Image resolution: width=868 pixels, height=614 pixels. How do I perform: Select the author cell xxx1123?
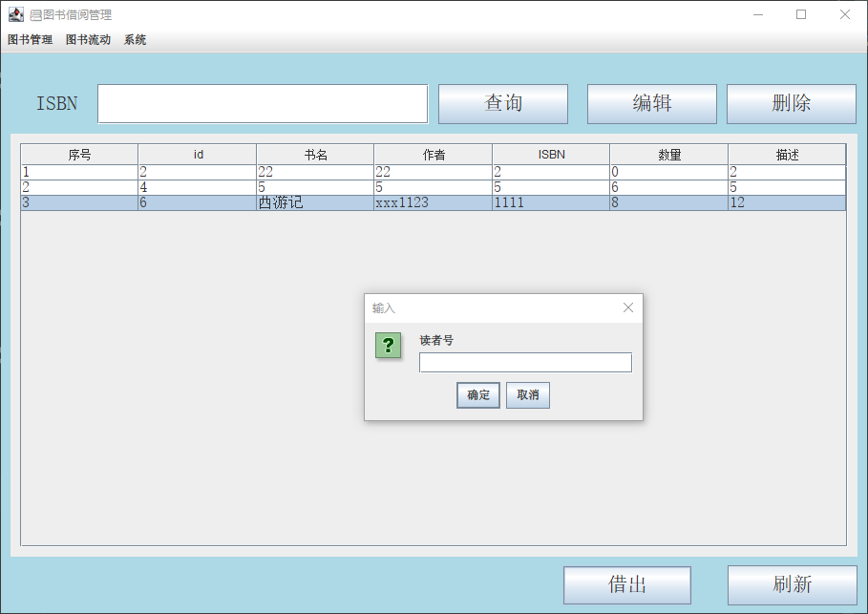434,202
